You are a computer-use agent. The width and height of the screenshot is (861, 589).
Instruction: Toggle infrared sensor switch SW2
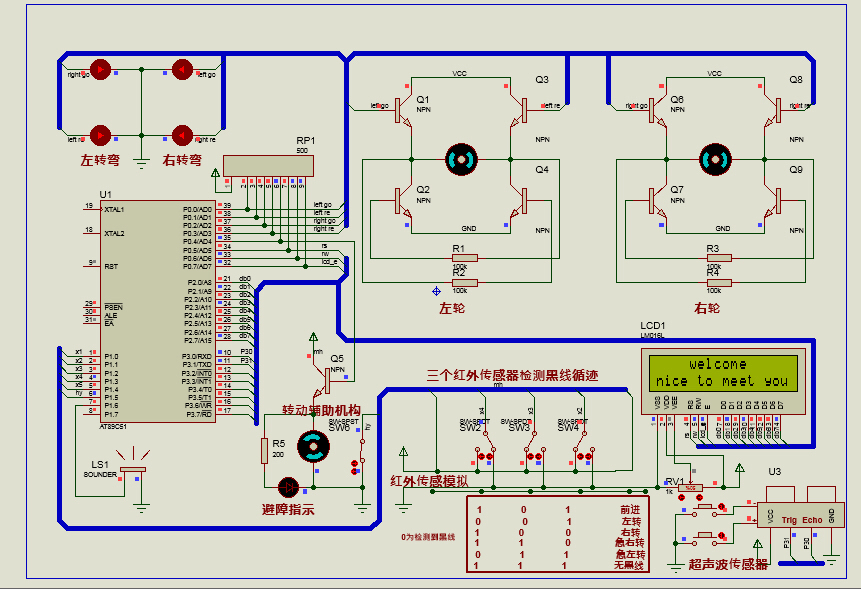click(485, 444)
